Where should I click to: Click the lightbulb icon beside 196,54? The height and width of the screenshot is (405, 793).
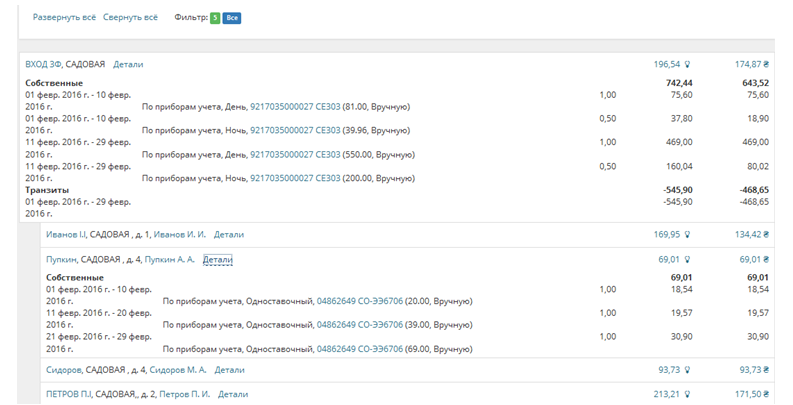(688, 64)
